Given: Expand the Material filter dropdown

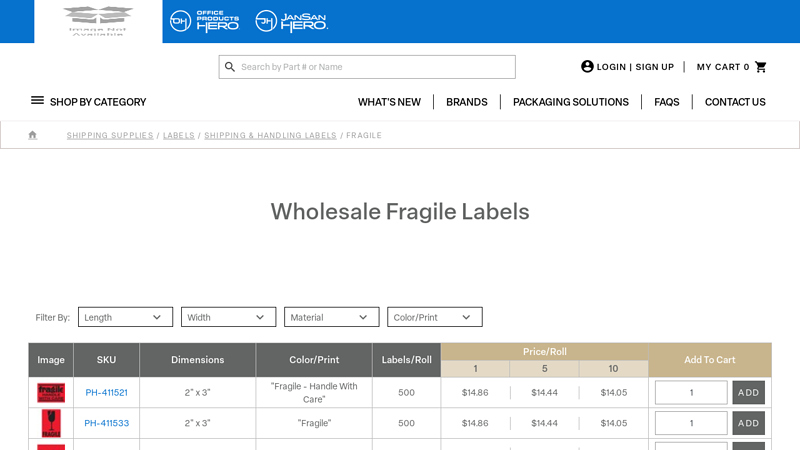Looking at the screenshot, I should pos(332,317).
